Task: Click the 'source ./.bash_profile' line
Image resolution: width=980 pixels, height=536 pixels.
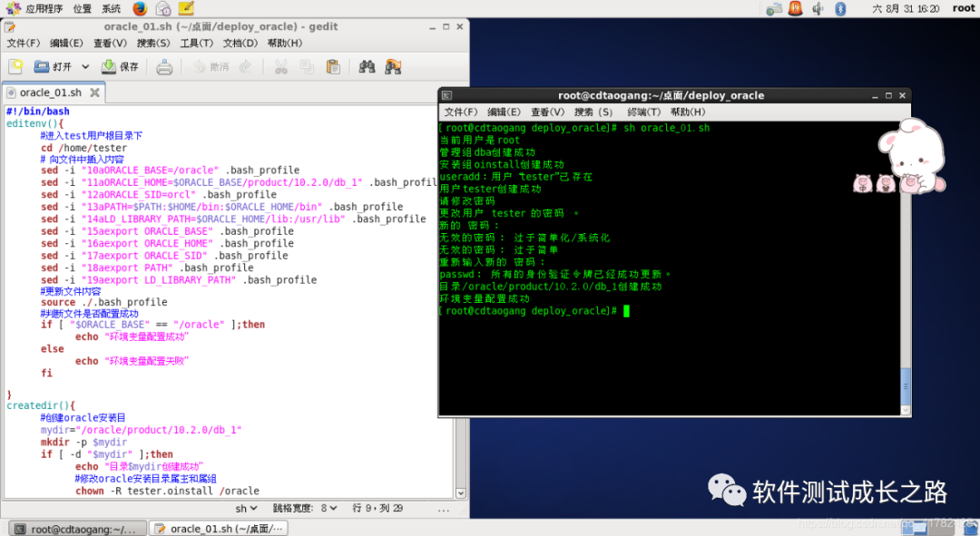Action: (x=103, y=302)
